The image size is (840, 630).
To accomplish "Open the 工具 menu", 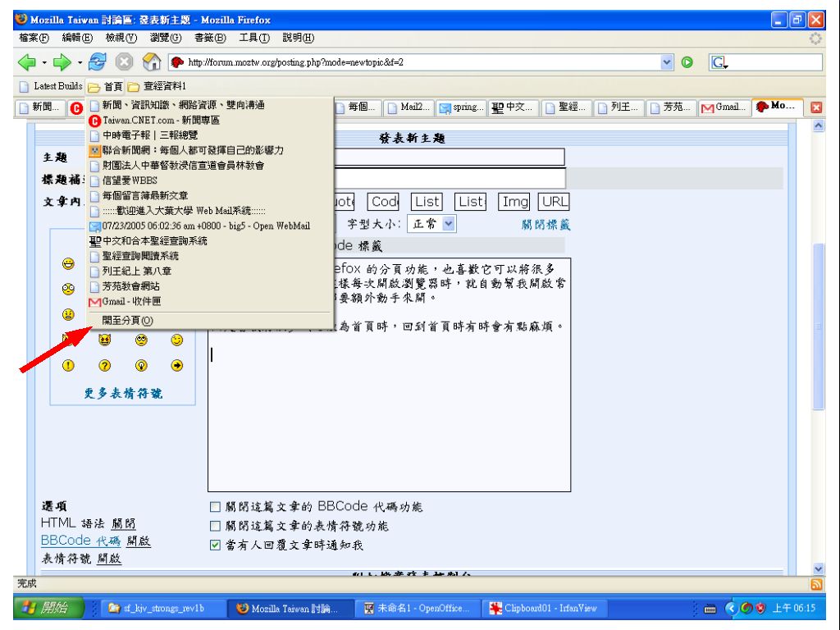I will (x=254, y=38).
